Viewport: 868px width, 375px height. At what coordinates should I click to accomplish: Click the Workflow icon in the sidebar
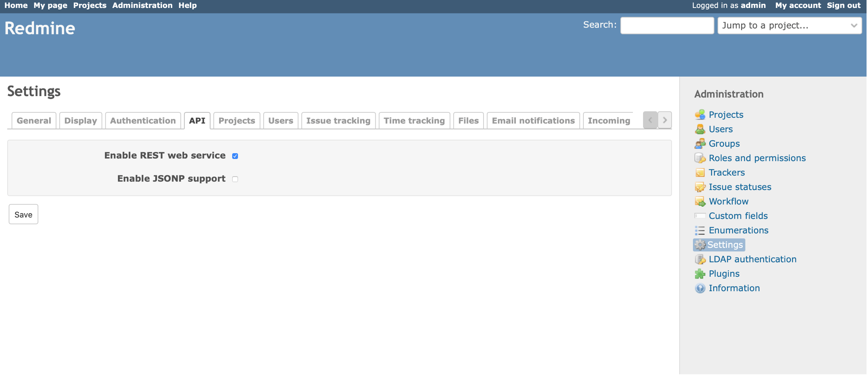coord(700,201)
